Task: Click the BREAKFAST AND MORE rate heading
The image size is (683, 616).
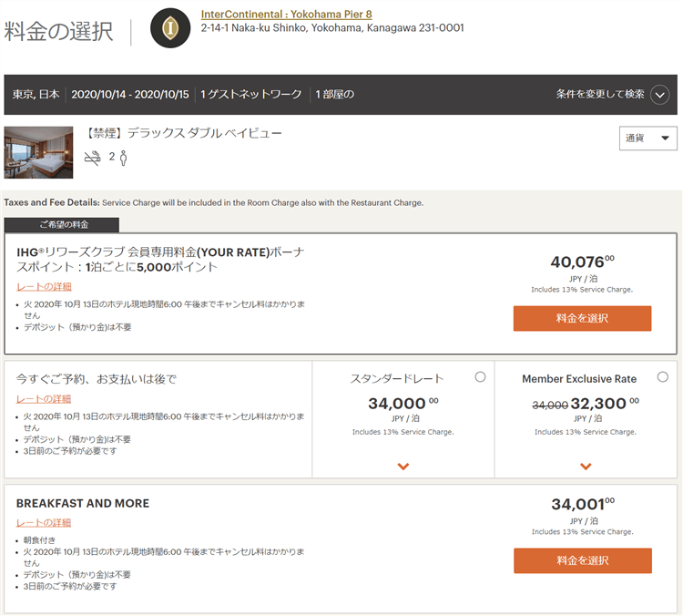Action: click(x=83, y=503)
